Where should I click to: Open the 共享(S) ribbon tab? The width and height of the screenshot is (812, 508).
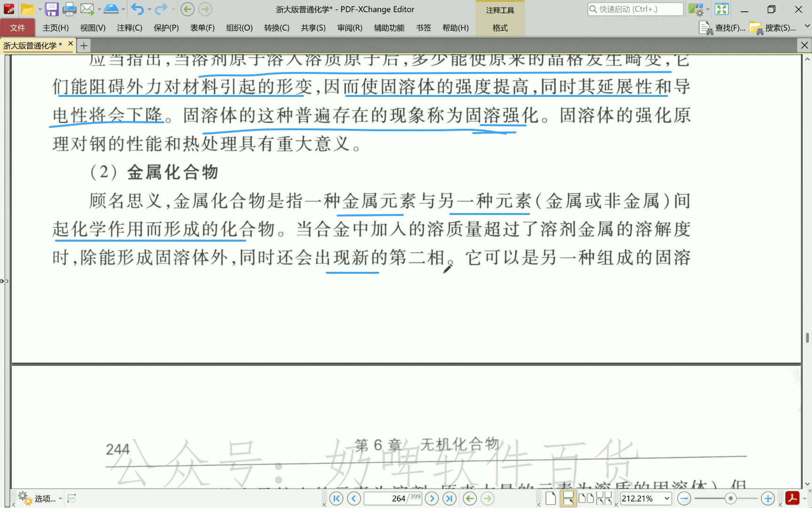(313, 28)
